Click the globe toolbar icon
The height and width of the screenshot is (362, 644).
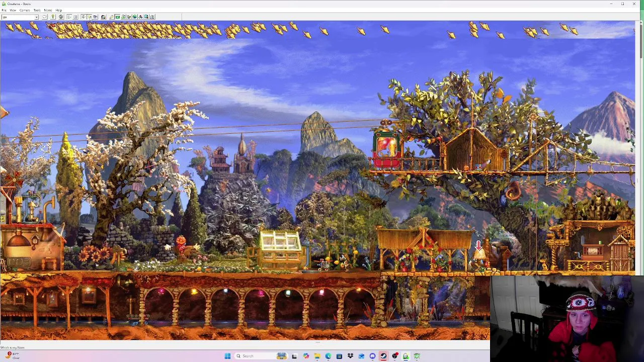(x=61, y=17)
